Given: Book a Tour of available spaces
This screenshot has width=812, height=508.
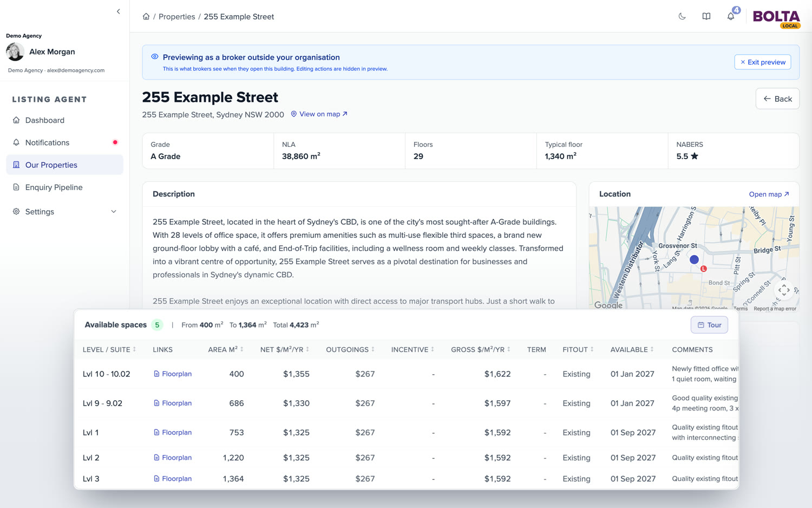Looking at the screenshot, I should (709, 325).
